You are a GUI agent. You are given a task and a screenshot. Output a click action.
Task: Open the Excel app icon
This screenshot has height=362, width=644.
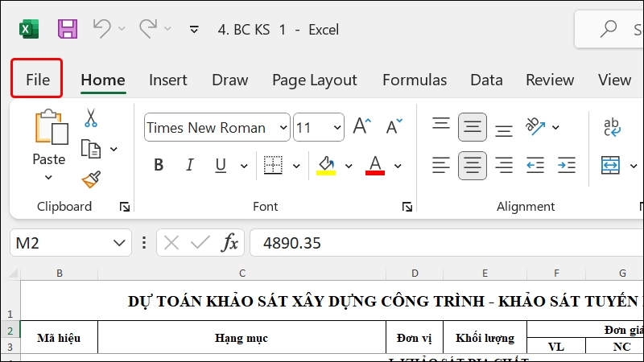click(x=29, y=30)
